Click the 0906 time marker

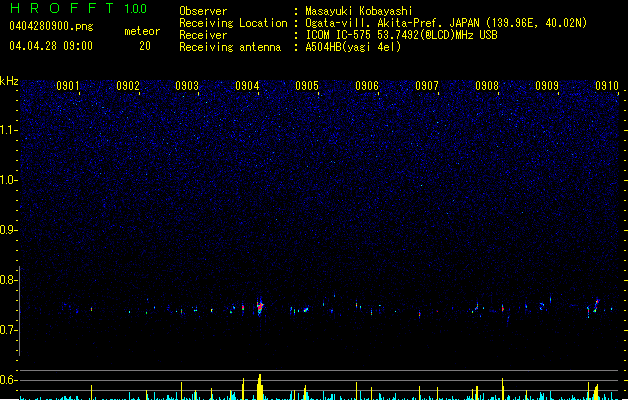click(367, 86)
